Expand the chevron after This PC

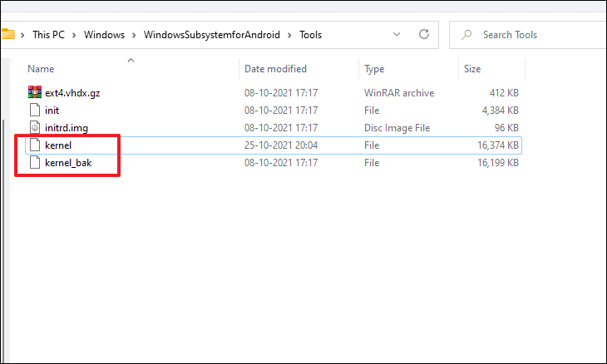click(74, 35)
